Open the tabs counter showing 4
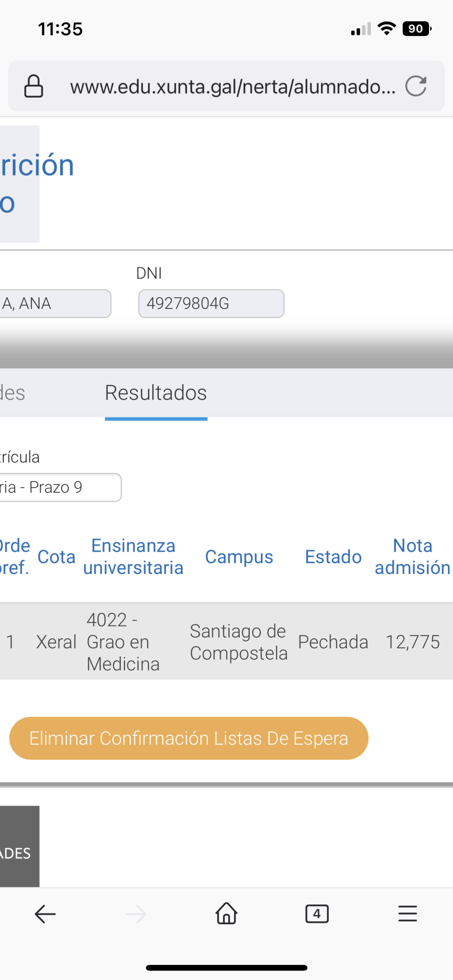This screenshot has height=980, width=453. (317, 914)
